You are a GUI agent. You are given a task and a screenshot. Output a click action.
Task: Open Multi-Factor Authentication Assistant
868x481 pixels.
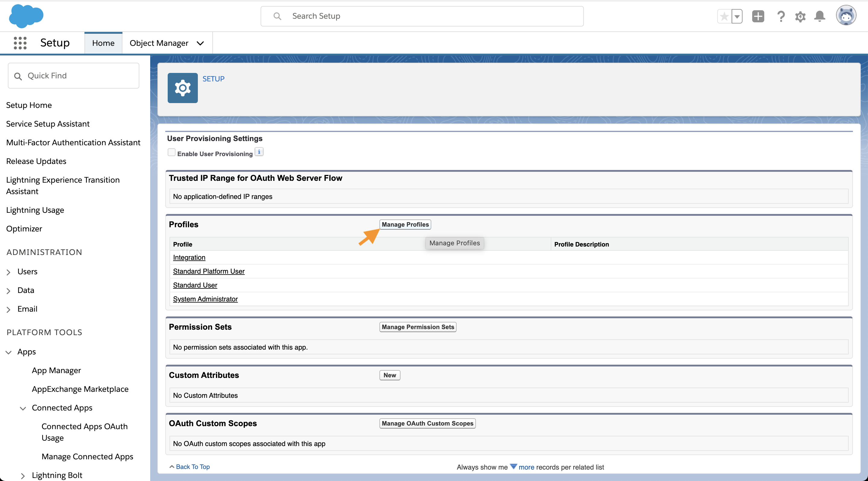[73, 142]
